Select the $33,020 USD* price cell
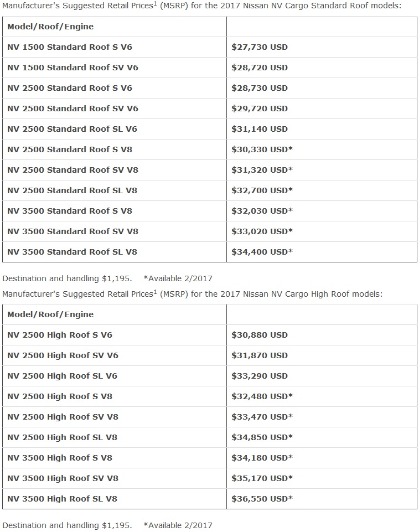The height and width of the screenshot is (532, 419). point(262,231)
